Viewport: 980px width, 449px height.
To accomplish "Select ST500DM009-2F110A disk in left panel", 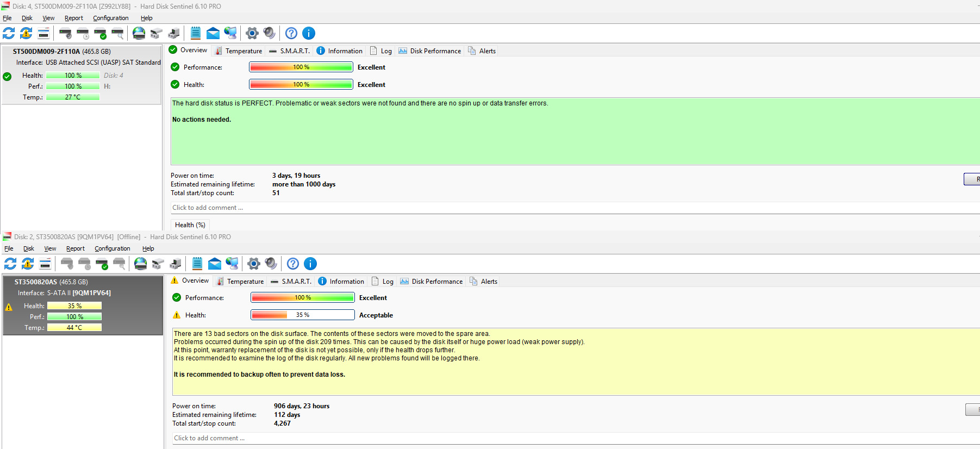I will pos(82,74).
